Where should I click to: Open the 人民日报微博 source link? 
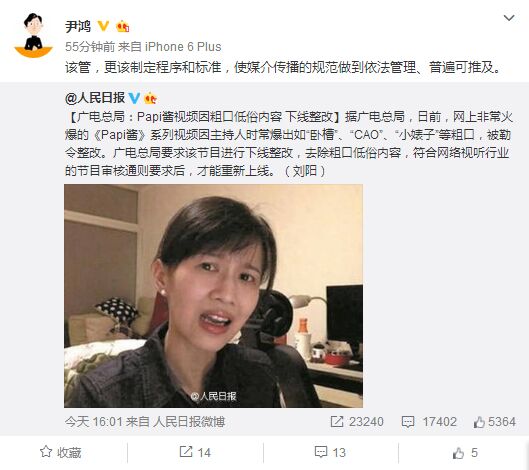(189, 422)
